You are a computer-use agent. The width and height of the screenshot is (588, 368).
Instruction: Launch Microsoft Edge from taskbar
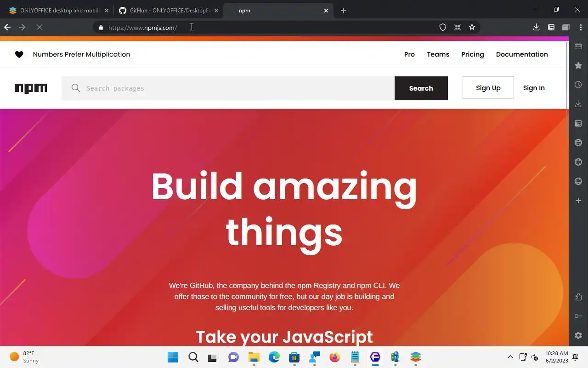tap(274, 357)
